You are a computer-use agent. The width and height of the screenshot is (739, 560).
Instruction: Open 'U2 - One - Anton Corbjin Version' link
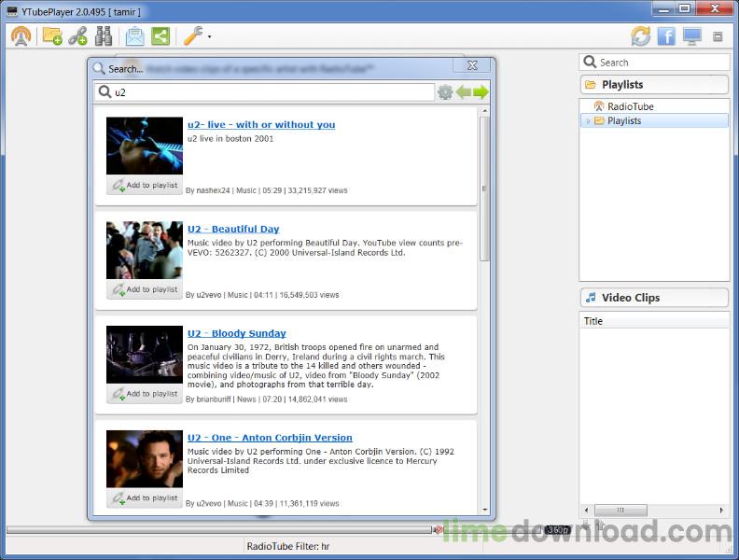point(270,438)
